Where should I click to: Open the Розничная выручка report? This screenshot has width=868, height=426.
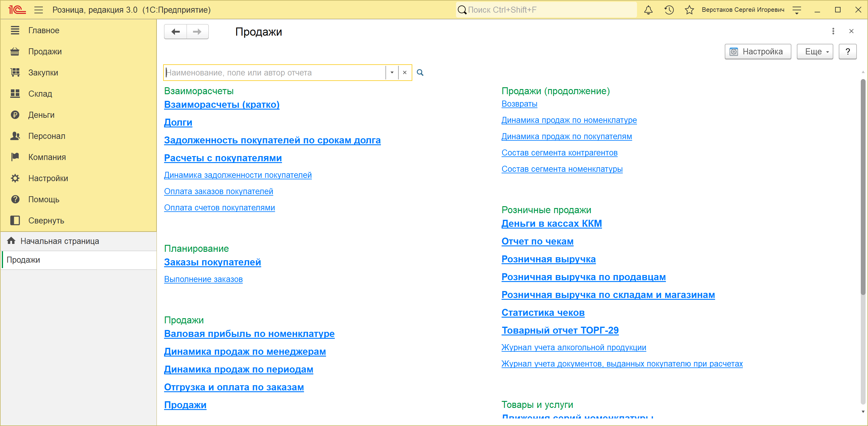coord(548,259)
